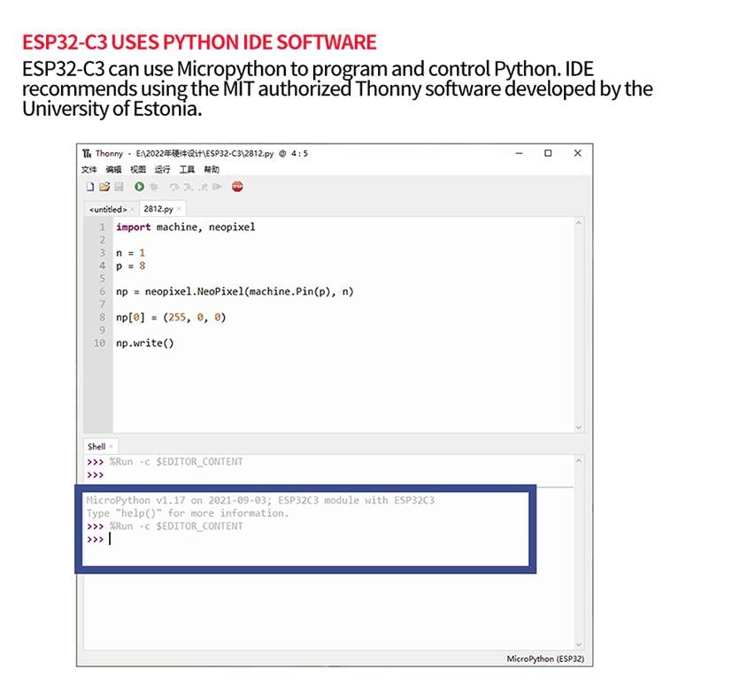Close the 2812.py tab
This screenshot has width=732, height=700.
click(179, 209)
